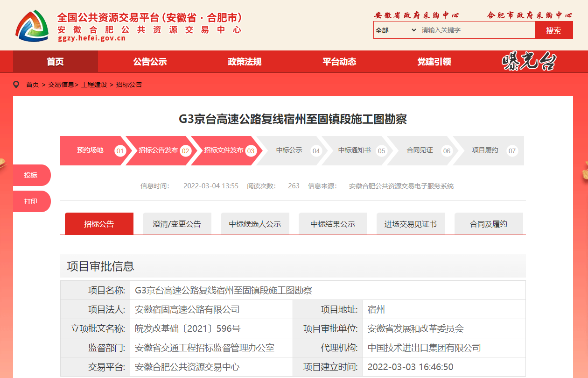
Task: Select 平台动态 in the main menu
Action: (339, 62)
